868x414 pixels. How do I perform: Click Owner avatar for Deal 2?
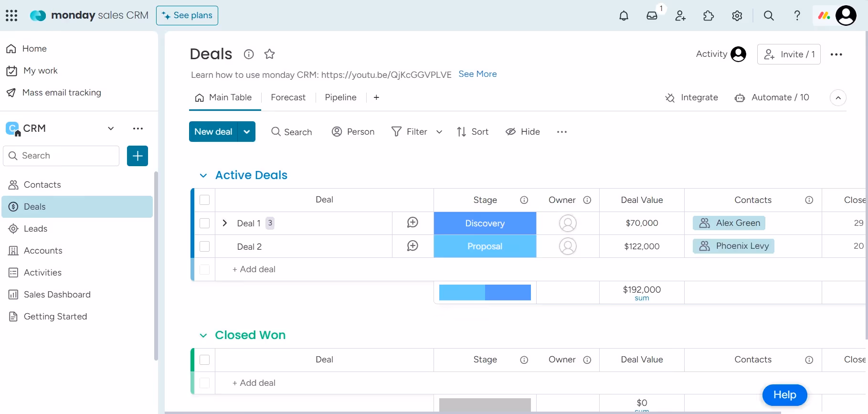point(568,246)
